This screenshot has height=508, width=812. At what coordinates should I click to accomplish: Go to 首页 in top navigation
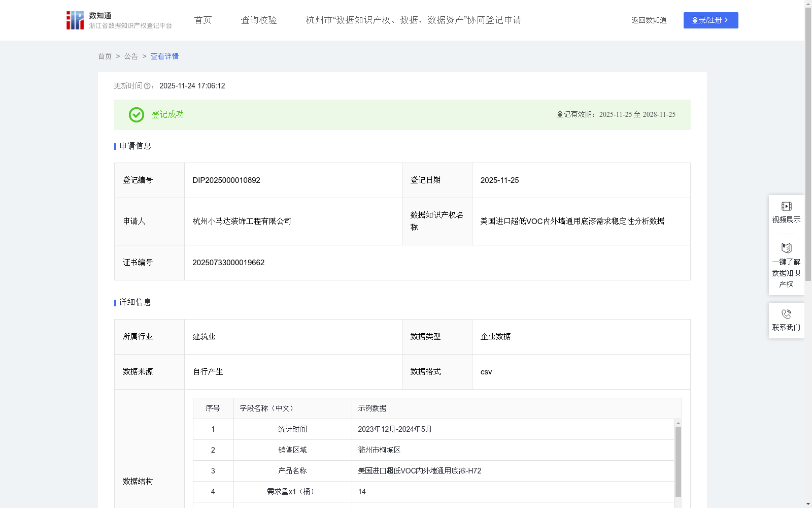203,20
